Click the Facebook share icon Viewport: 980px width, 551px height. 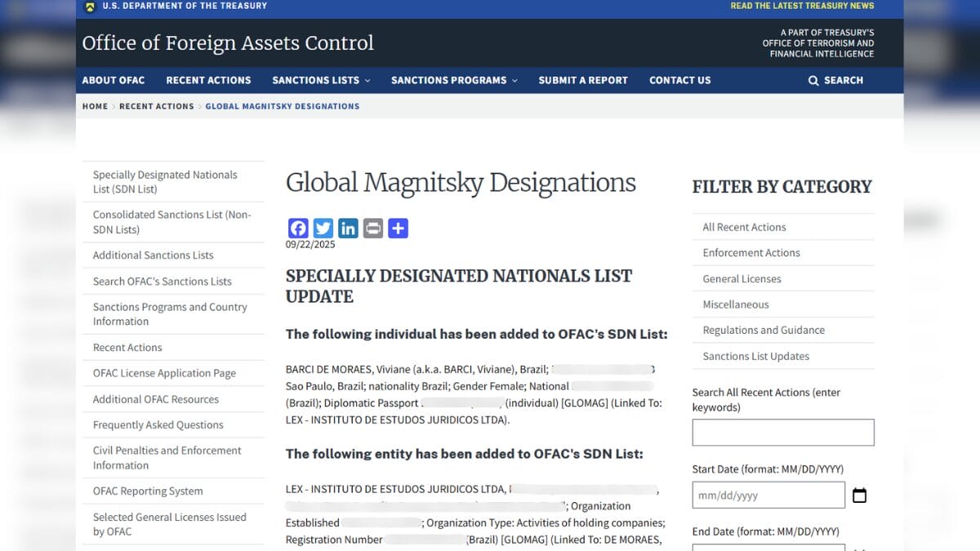click(x=298, y=229)
